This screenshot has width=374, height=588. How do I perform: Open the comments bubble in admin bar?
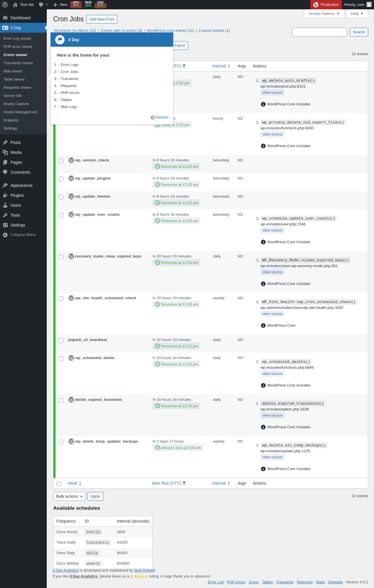click(x=41, y=5)
